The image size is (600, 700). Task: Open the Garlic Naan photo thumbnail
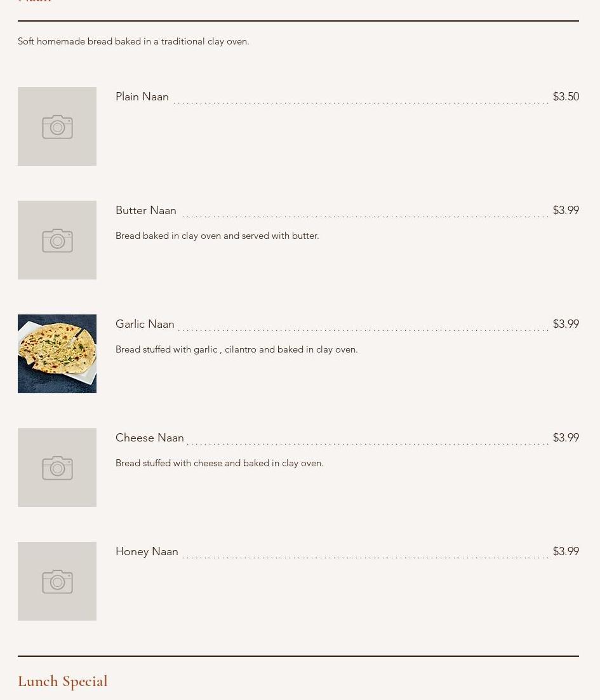click(x=57, y=354)
